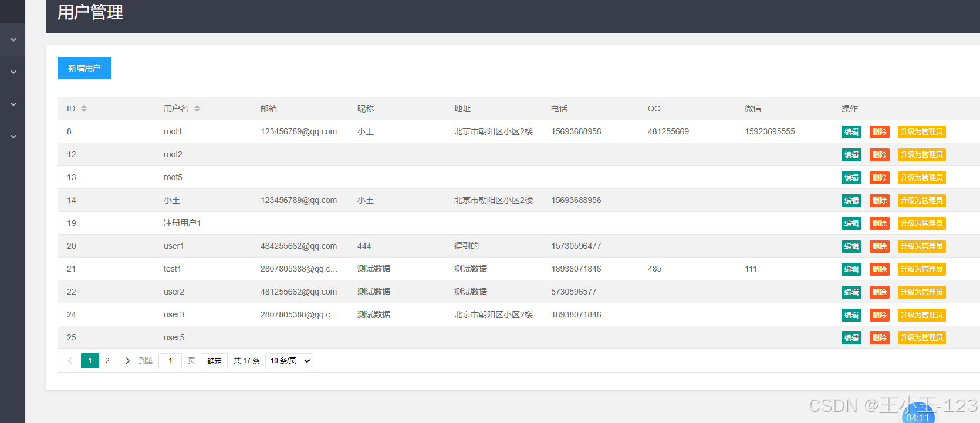
Task: Click the 用户管理 page title
Action: pyautogui.click(x=90, y=12)
